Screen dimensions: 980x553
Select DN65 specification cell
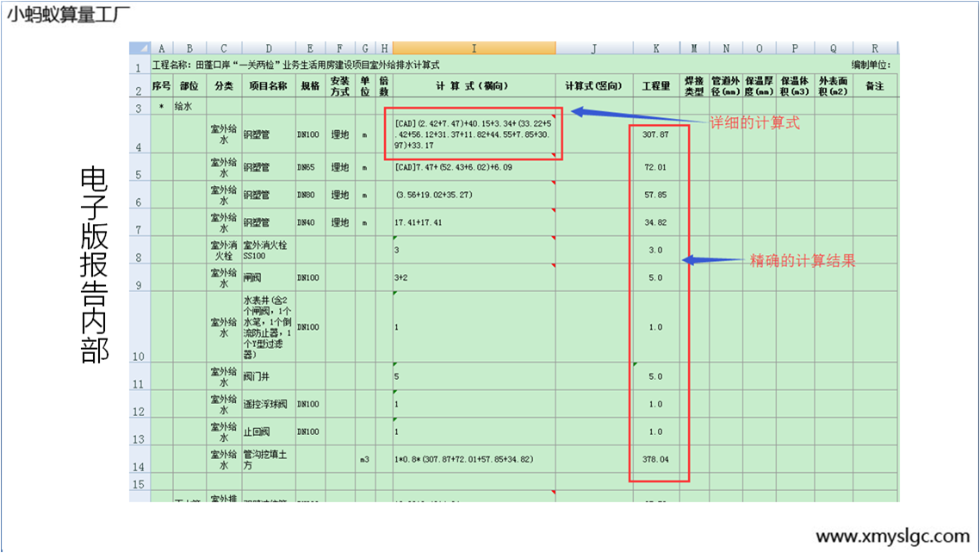coord(310,167)
